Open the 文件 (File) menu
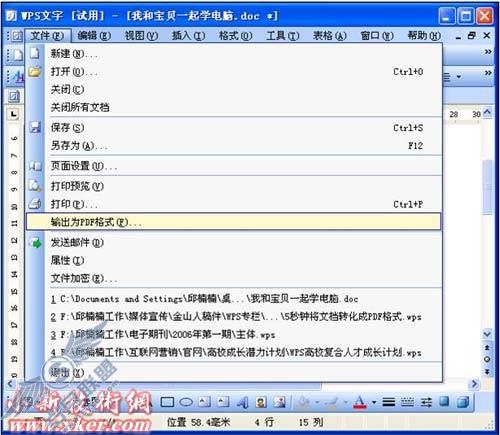 click(47, 35)
